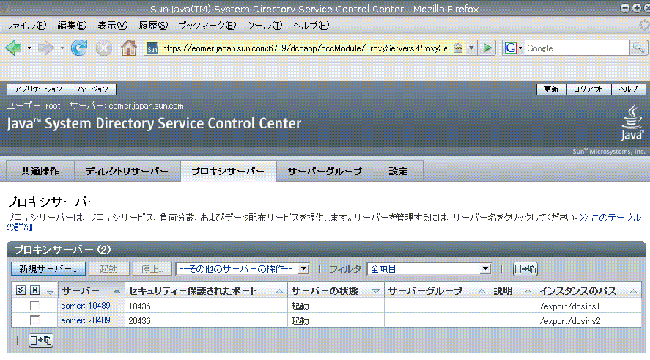This screenshot has height=360, width=650.
Task: Click the Stop loading icon
Action: coord(104,48)
